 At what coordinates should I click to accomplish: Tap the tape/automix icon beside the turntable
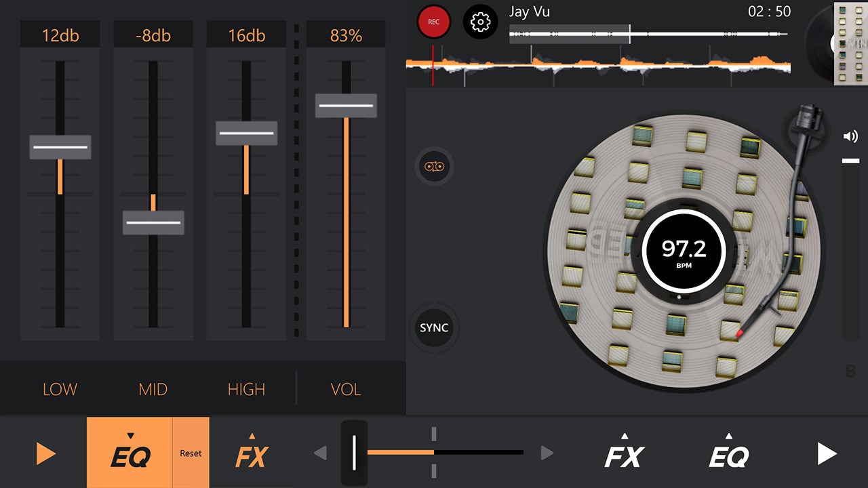point(434,166)
